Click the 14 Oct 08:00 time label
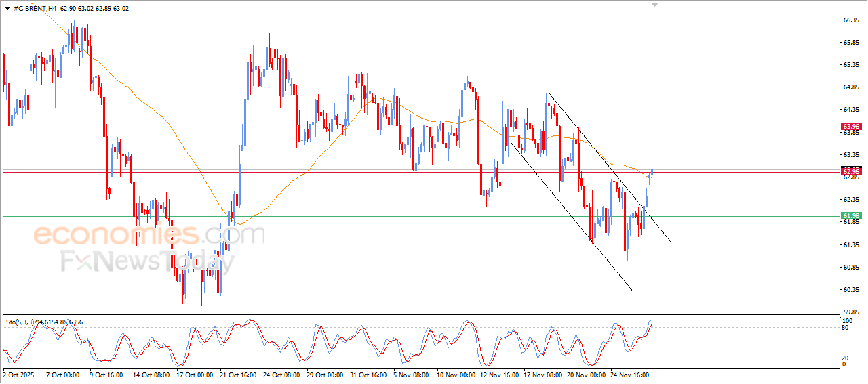This screenshot has height=384, width=868. pos(151,374)
